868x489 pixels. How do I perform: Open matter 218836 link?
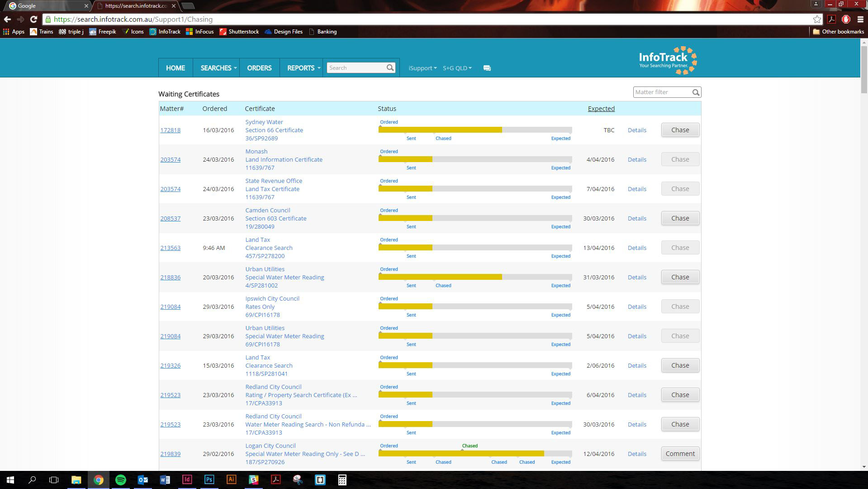[x=170, y=278]
